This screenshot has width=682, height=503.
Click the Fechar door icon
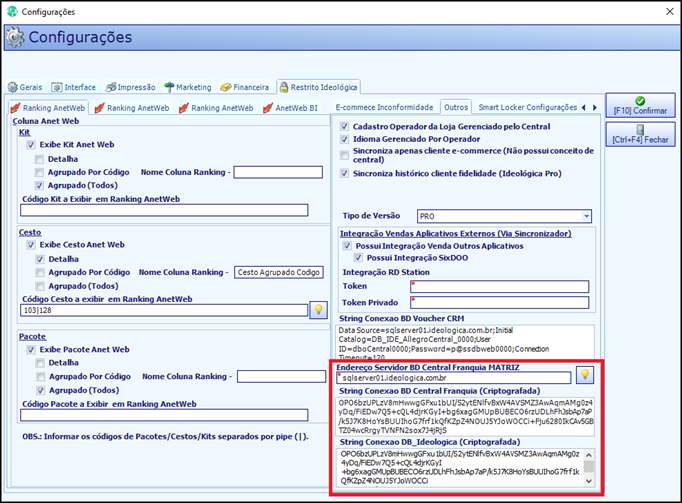(640, 129)
